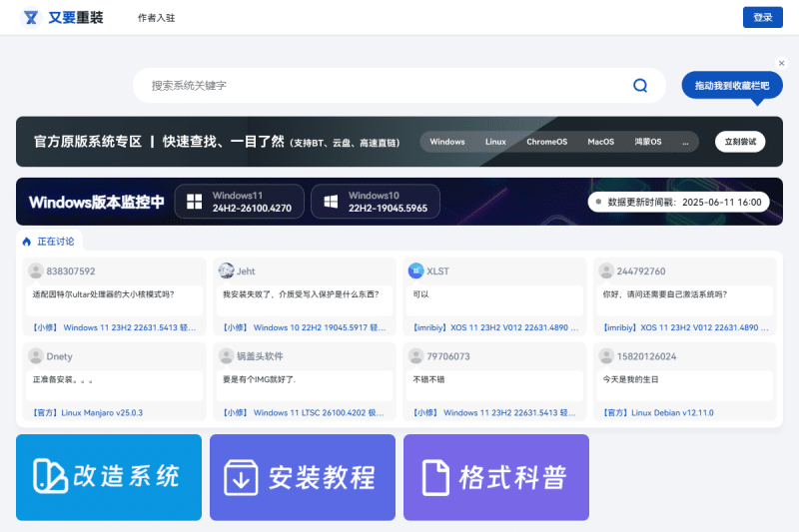Screen dimensions: 799x532
Task: Click the 立刻尝试 button
Action: pos(740,142)
